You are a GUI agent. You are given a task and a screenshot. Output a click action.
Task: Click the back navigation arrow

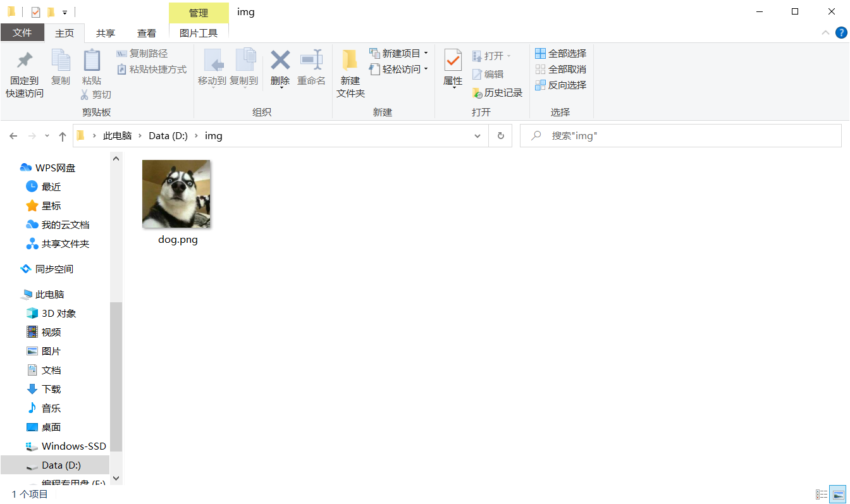coord(14,136)
